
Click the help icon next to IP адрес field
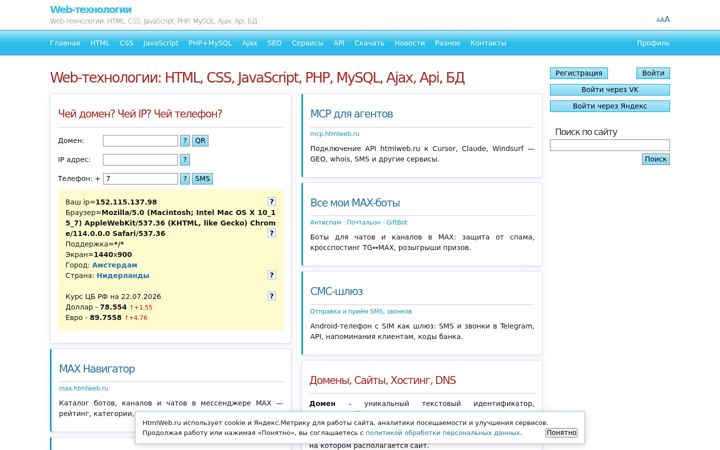[185, 160]
